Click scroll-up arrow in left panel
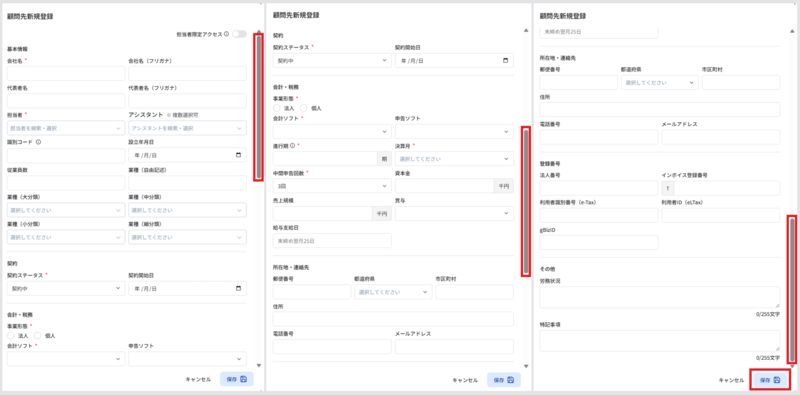The width and height of the screenshot is (800, 395). [259, 32]
